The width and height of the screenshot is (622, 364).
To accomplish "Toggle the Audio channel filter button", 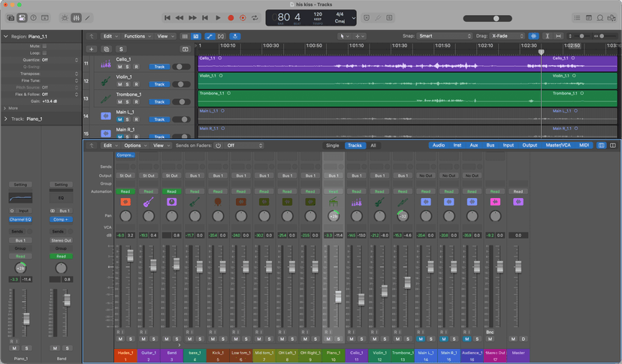I will [x=439, y=146].
